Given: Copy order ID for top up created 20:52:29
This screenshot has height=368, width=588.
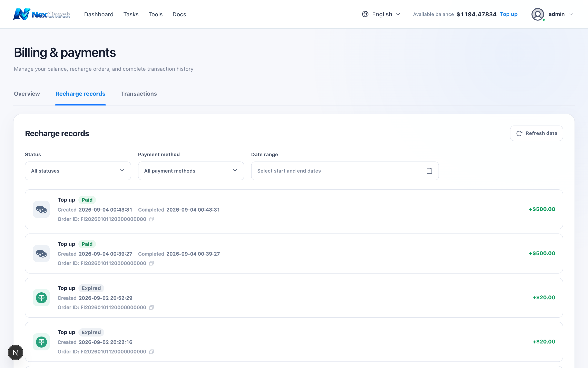Looking at the screenshot, I should (151, 308).
